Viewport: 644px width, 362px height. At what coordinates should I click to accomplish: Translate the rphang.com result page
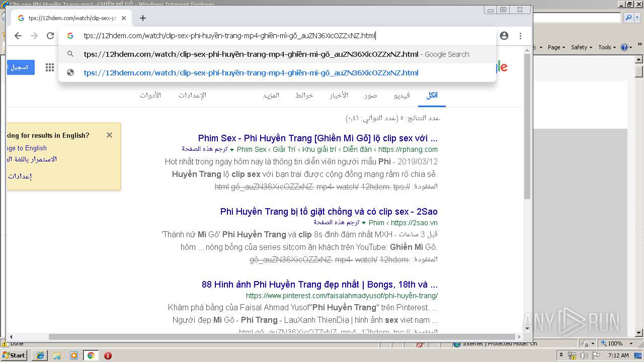point(205,149)
